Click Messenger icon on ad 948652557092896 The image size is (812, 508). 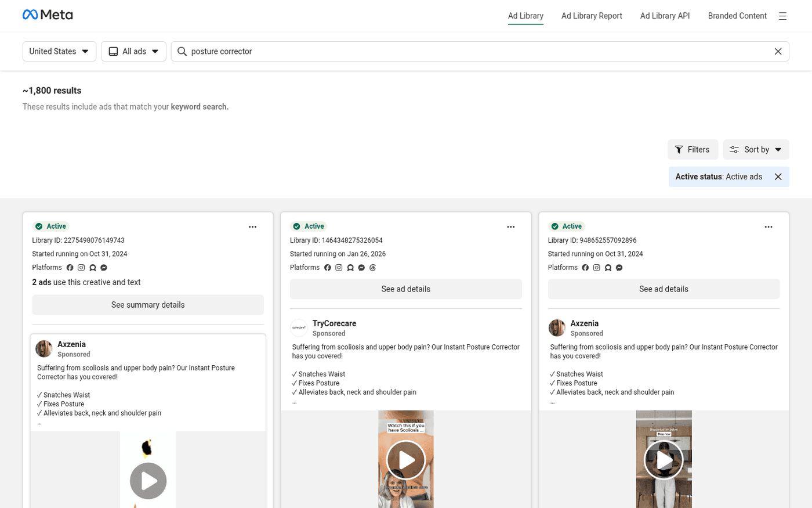point(619,268)
